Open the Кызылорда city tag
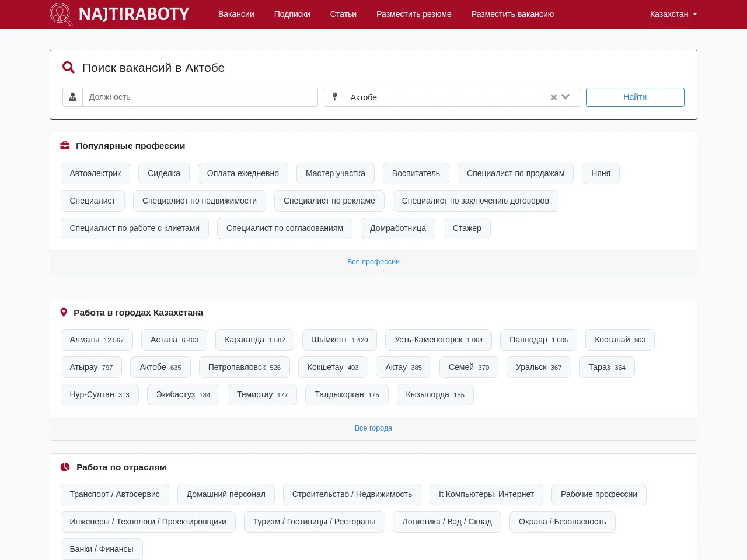The width and height of the screenshot is (747, 560). click(435, 394)
